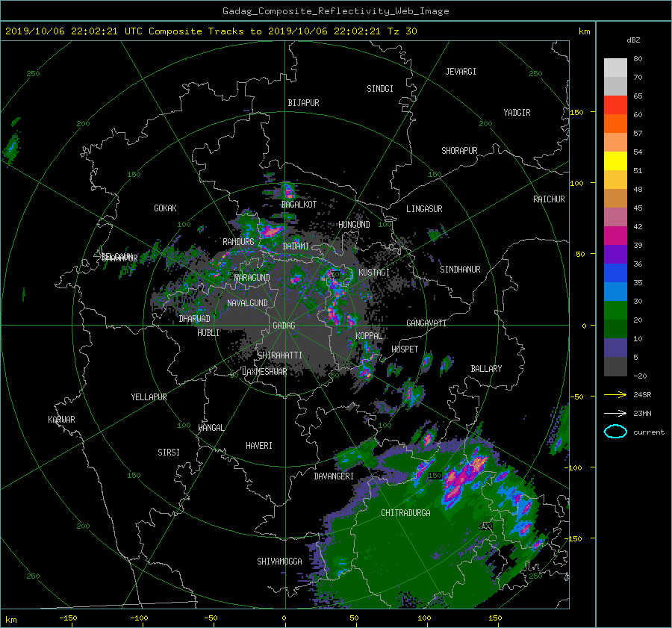Click the BAGALKOT city label
672x628 pixels.
(299, 205)
